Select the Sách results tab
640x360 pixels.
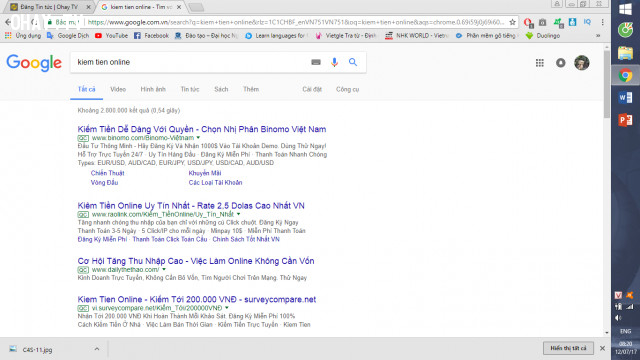click(x=221, y=89)
